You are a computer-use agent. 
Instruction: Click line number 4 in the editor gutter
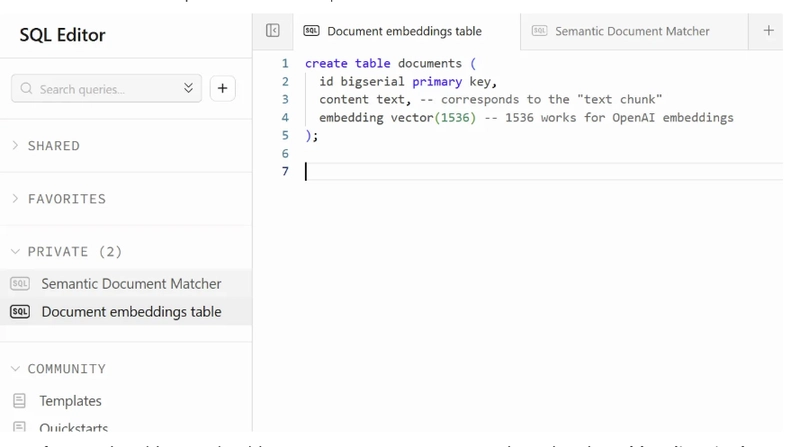point(285,117)
